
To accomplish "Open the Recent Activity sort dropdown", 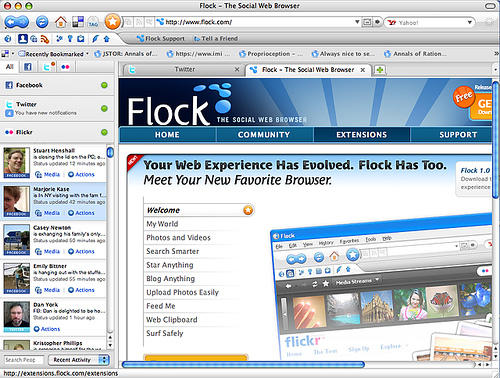I will 79,360.
